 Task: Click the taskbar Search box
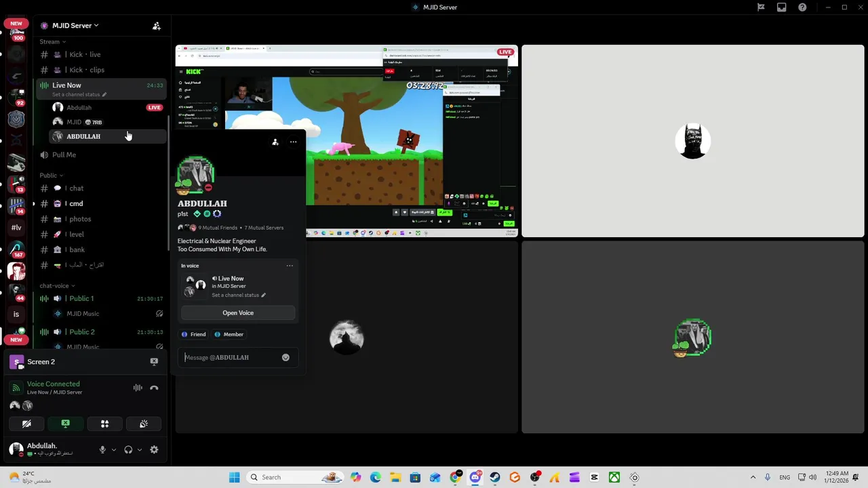(x=295, y=477)
